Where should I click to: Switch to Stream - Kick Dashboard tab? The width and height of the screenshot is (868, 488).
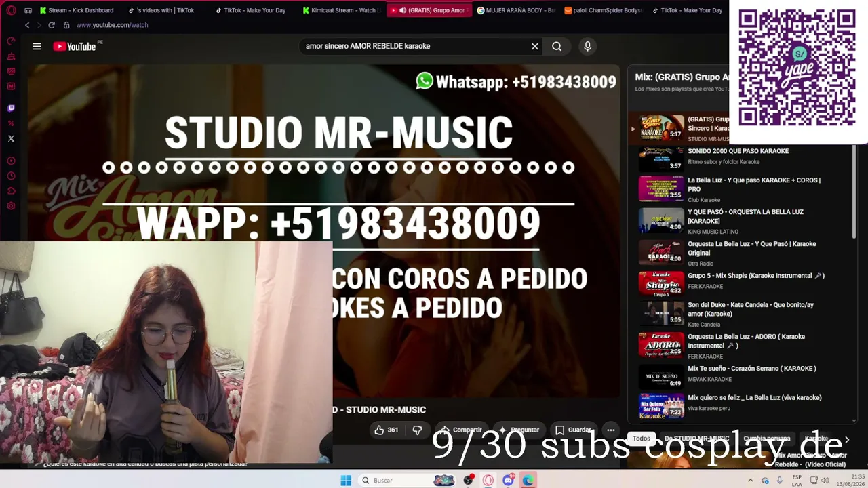coord(76,10)
